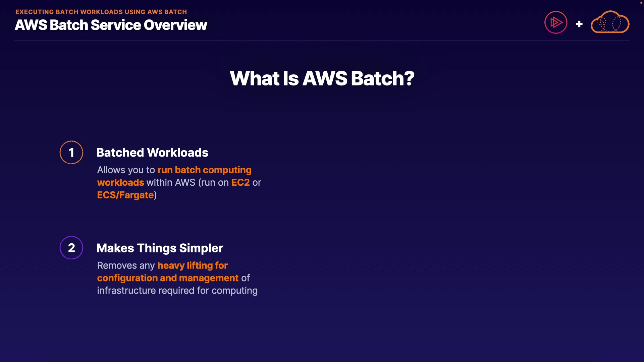This screenshot has height=362, width=644.
Task: Click the orange "EC2" text
Action: click(x=240, y=182)
